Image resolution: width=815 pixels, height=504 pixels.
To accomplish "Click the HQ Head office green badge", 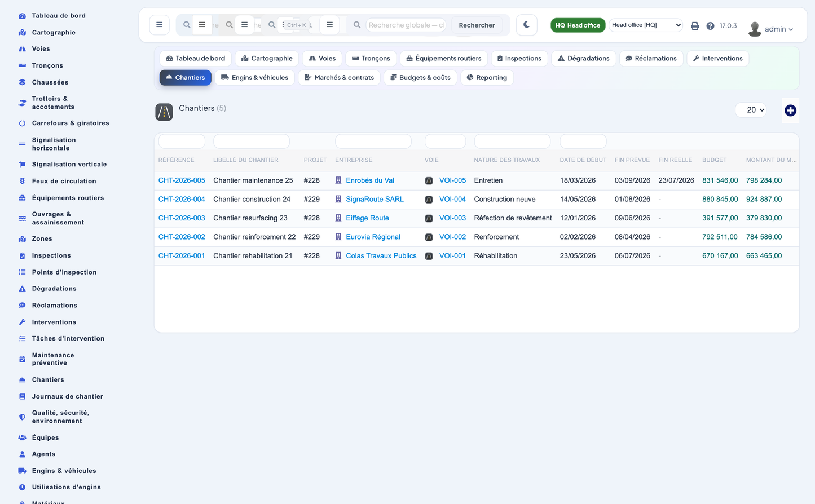I will tap(578, 25).
